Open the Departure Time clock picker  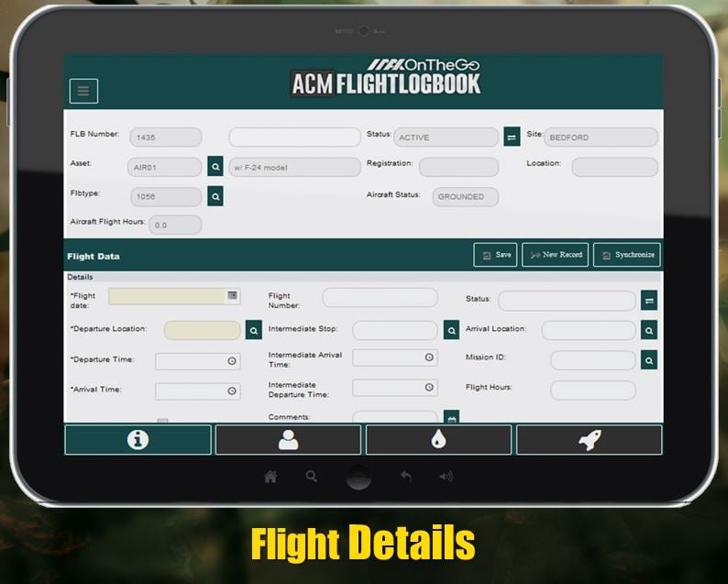pyautogui.click(x=232, y=361)
